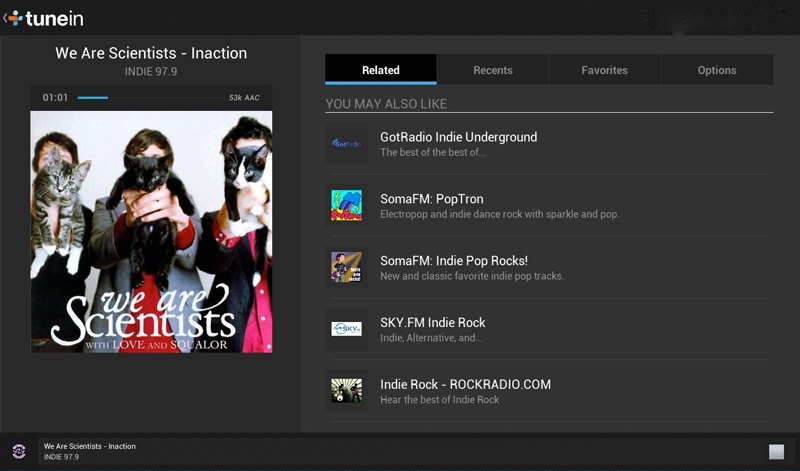The image size is (800, 471).
Task: Open the SKY.FM station logo
Action: point(346,329)
